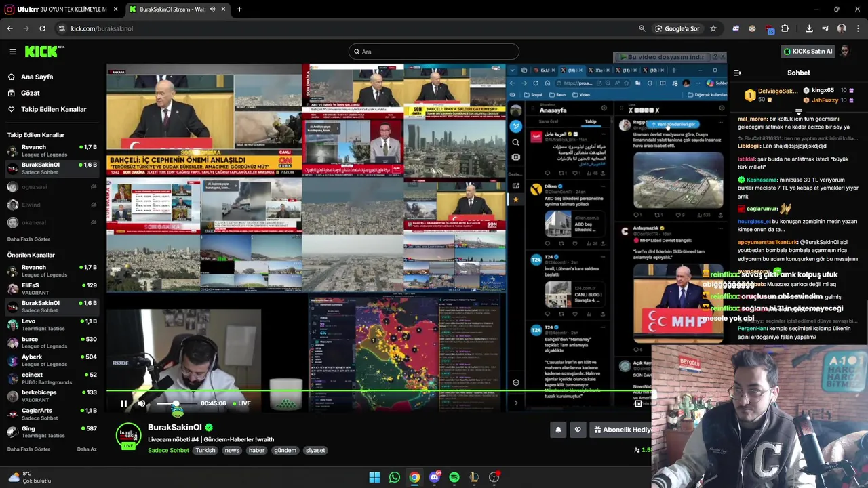Open the browser extensions puzzle icon
Viewport: 868px width, 488px height.
pyautogui.click(x=785, y=28)
